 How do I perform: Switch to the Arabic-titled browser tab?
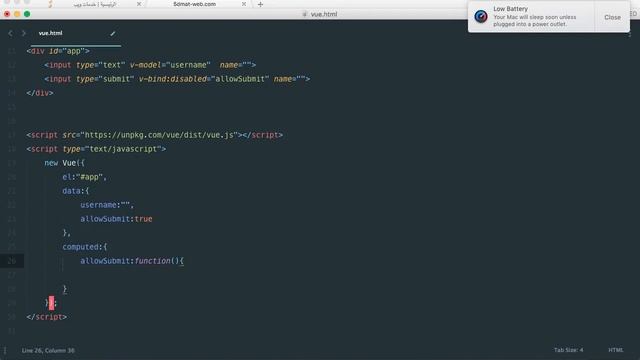pos(95,4)
